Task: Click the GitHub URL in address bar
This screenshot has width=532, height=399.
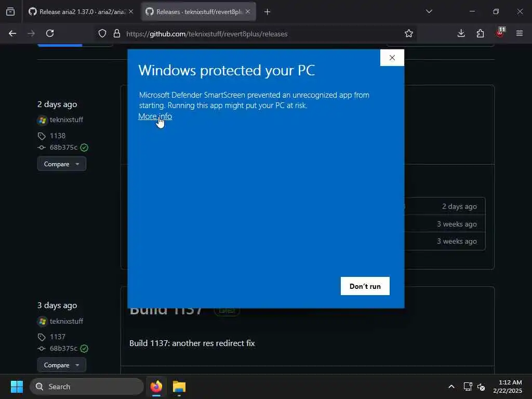Action: [207, 34]
